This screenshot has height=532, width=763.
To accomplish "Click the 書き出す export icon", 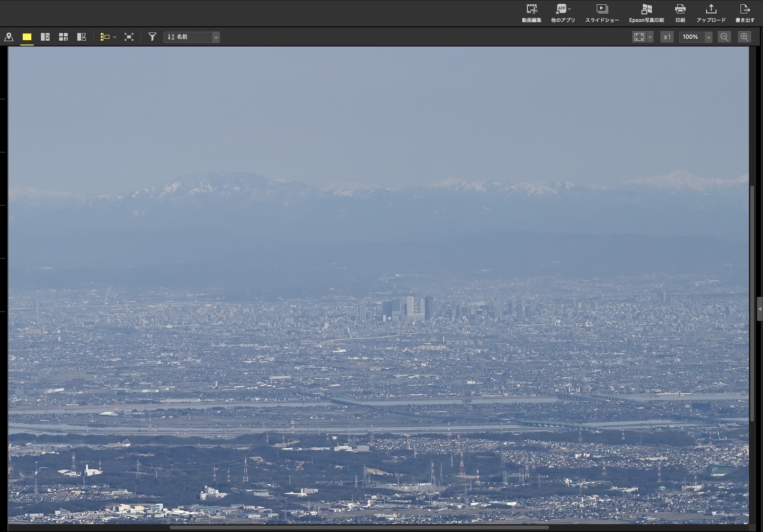I will pyautogui.click(x=744, y=13).
